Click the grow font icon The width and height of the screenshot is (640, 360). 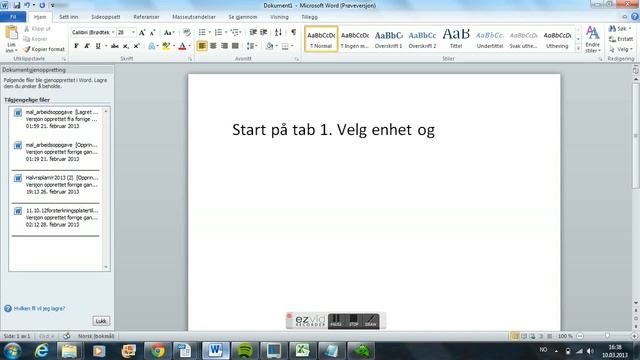142,32
